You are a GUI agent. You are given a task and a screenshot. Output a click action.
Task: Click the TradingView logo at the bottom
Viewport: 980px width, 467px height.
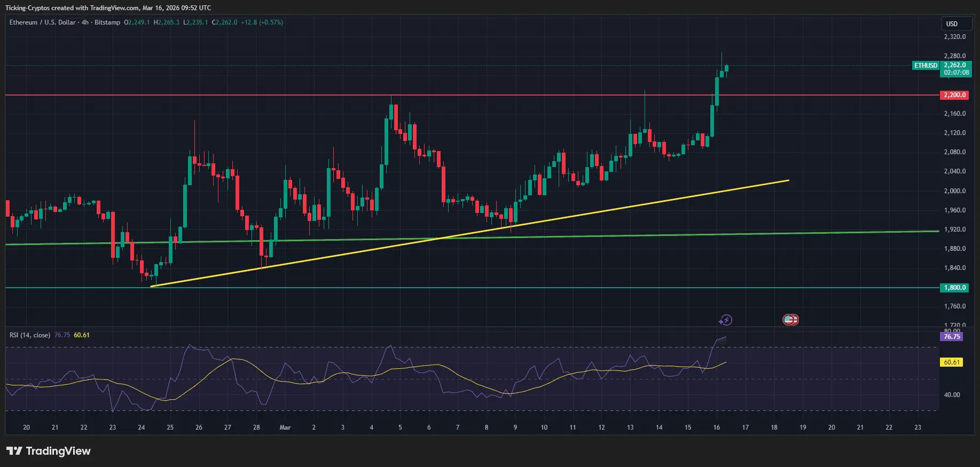49,451
